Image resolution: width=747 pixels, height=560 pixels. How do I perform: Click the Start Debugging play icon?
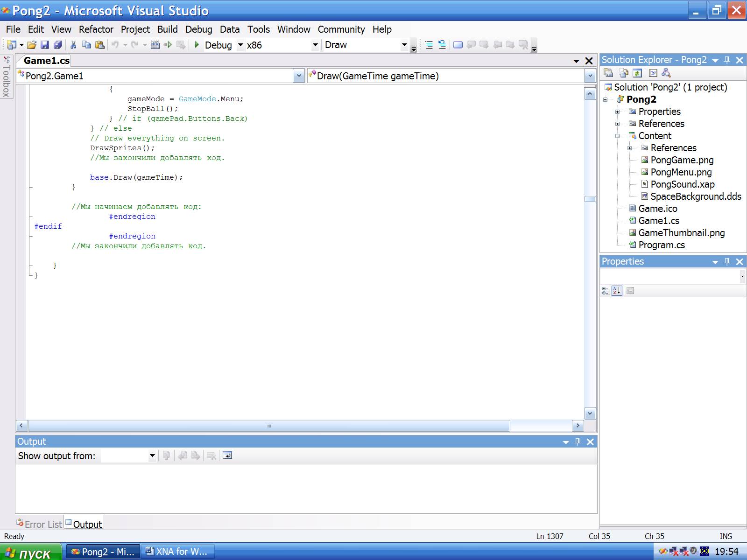[197, 45]
